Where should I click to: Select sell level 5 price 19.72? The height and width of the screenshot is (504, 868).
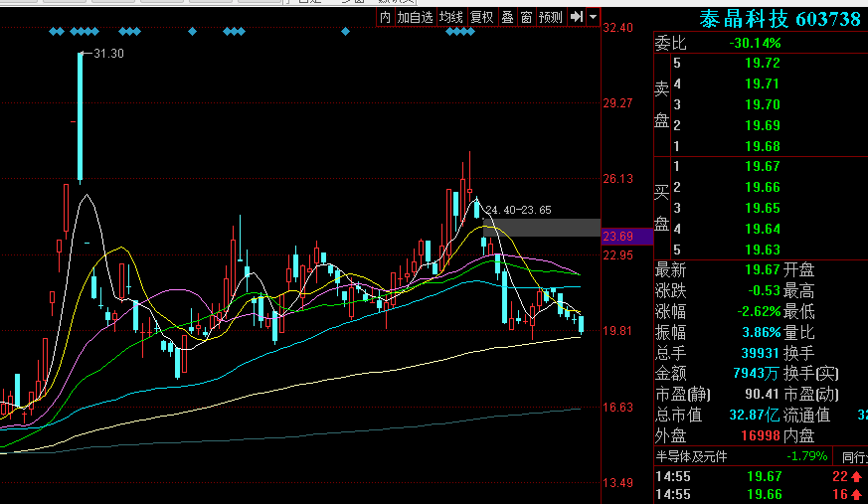click(x=763, y=63)
